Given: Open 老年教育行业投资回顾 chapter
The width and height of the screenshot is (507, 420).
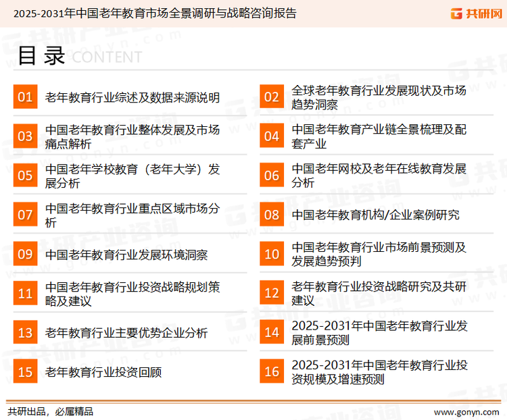Looking at the screenshot, I should coord(103,372).
